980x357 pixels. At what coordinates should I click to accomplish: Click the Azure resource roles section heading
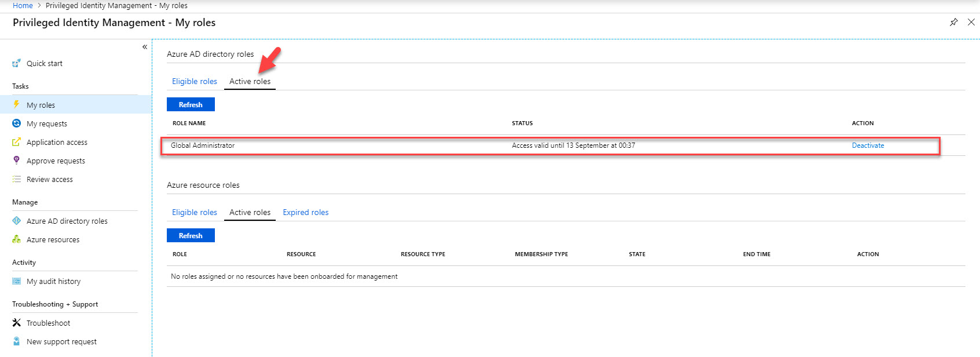coord(203,185)
